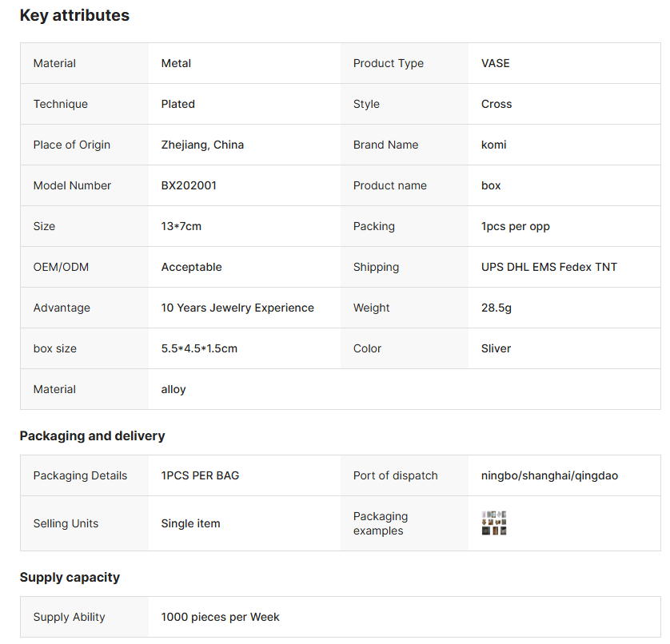This screenshot has height=644, width=670.
Task: Click the Packaging and delivery heading
Action: 92,436
